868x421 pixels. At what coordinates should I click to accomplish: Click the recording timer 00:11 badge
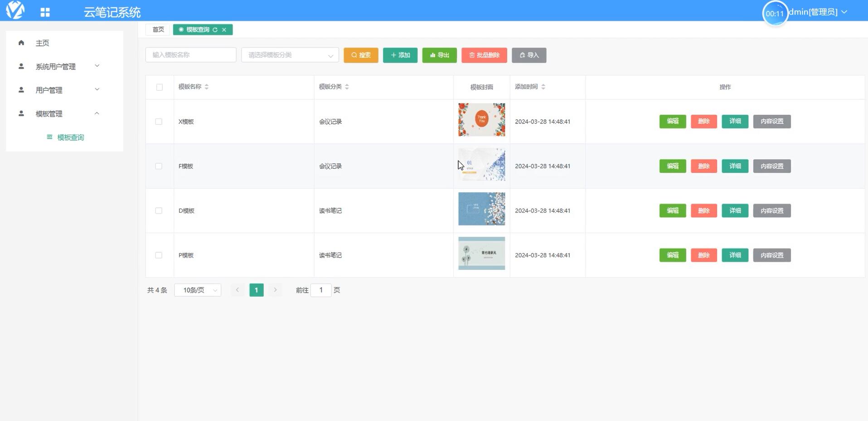(775, 14)
